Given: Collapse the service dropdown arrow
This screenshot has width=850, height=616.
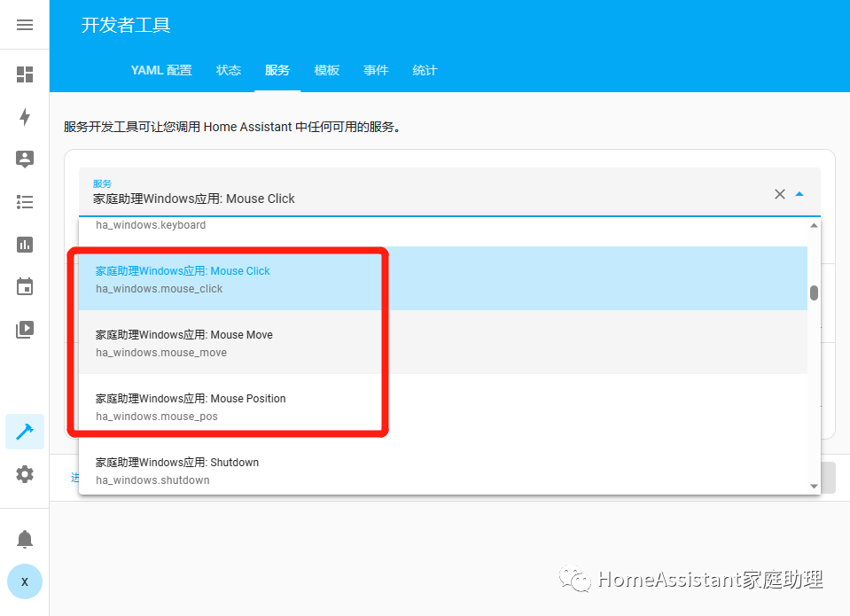Looking at the screenshot, I should click(x=799, y=194).
